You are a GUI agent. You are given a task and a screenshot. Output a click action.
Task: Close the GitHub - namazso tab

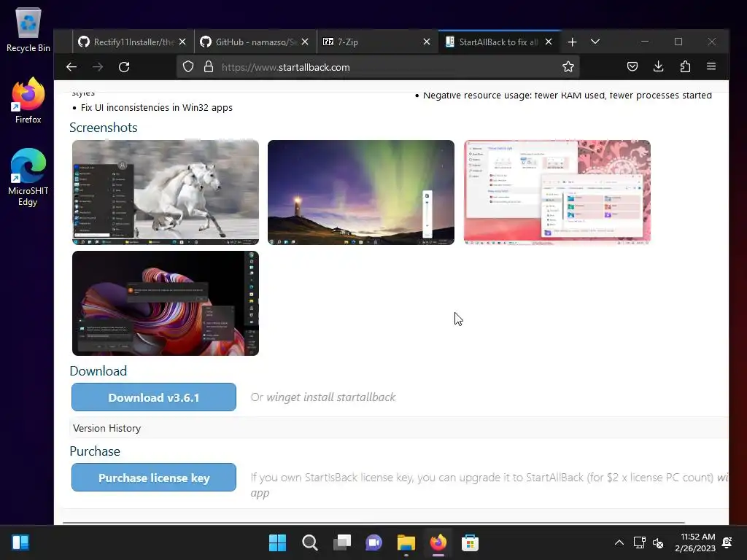(305, 42)
